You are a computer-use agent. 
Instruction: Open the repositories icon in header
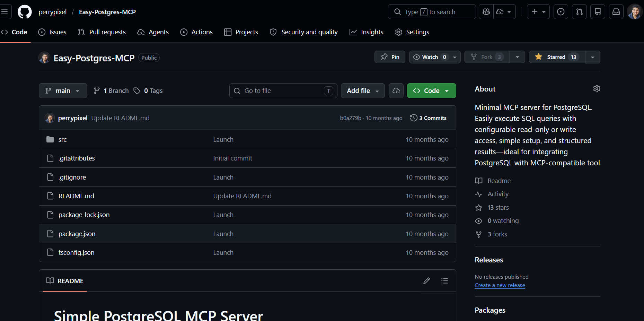(x=598, y=12)
